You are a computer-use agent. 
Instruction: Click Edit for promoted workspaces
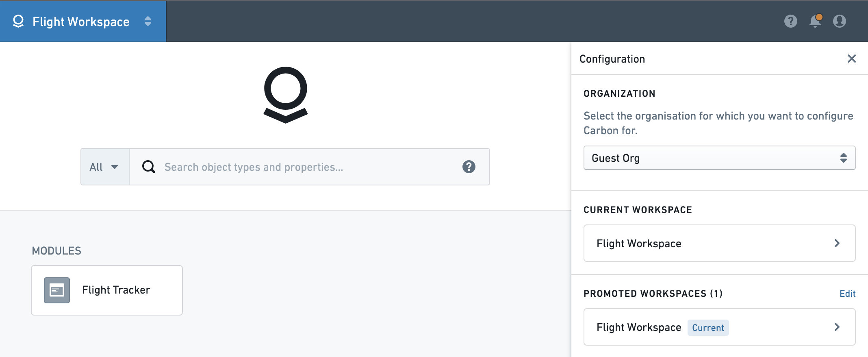coord(847,294)
